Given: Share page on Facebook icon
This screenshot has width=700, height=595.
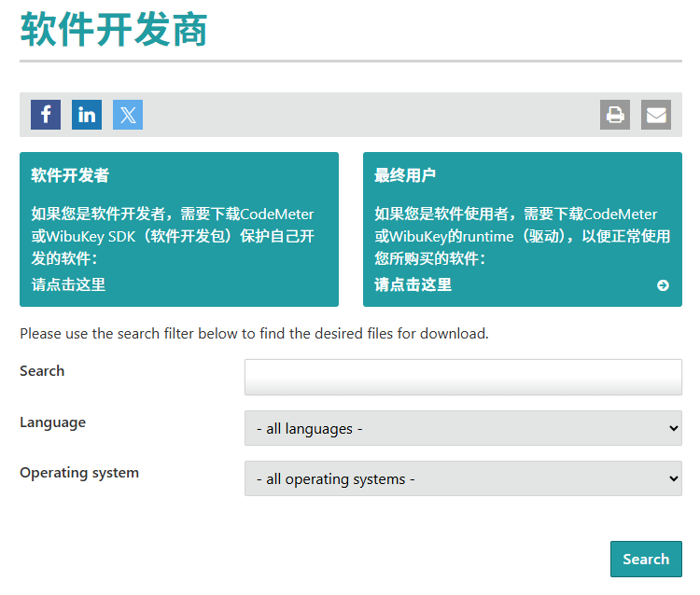Looking at the screenshot, I should 46,115.
